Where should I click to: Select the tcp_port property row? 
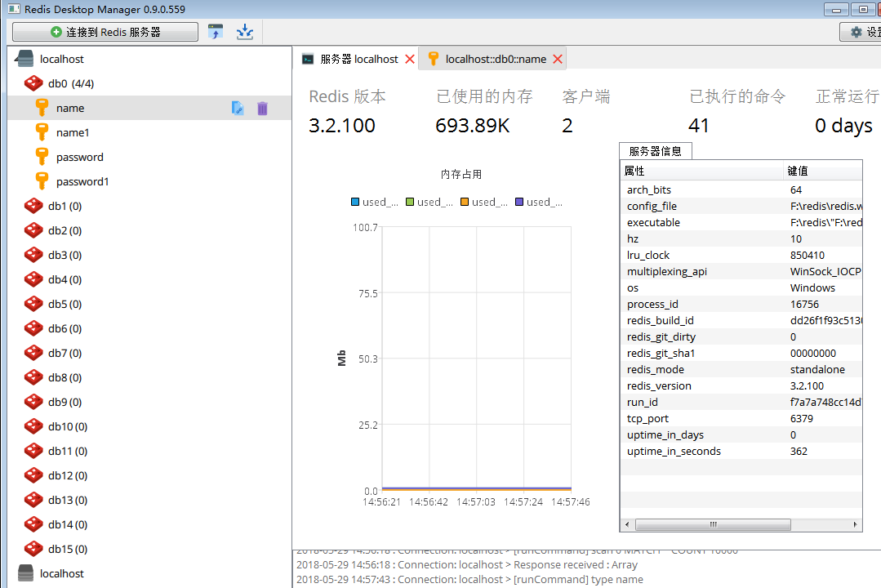coord(741,418)
